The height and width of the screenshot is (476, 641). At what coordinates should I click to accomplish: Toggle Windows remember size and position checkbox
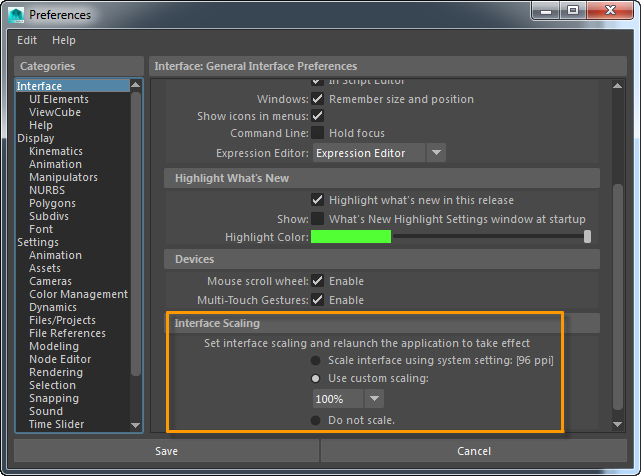(318, 99)
